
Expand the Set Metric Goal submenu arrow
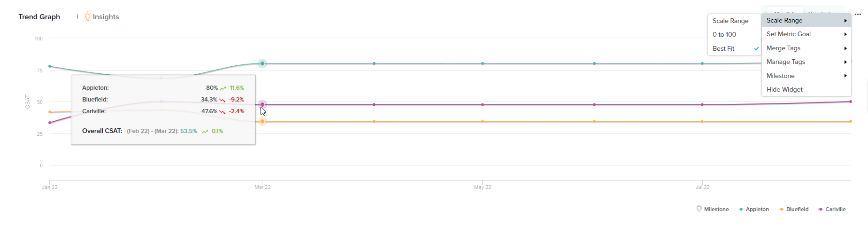click(x=845, y=34)
